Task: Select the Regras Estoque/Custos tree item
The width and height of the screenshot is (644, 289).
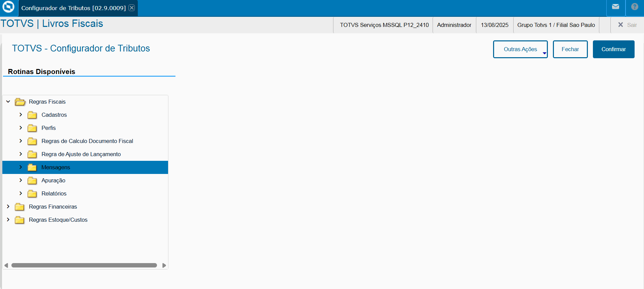Action: 58,220
